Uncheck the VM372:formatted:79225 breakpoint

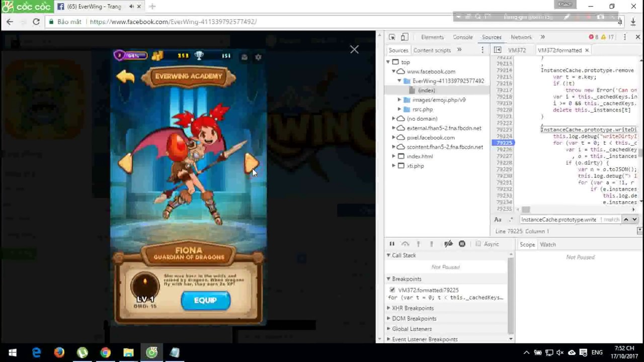tap(392, 290)
